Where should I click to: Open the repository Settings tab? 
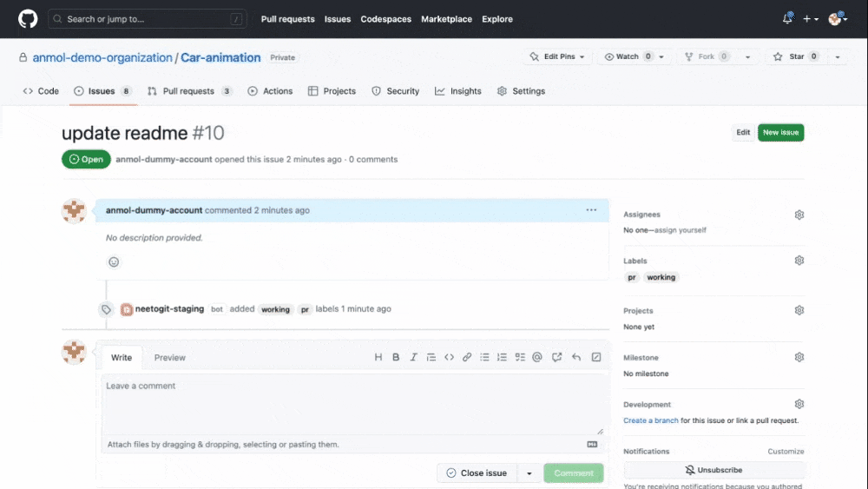point(521,91)
